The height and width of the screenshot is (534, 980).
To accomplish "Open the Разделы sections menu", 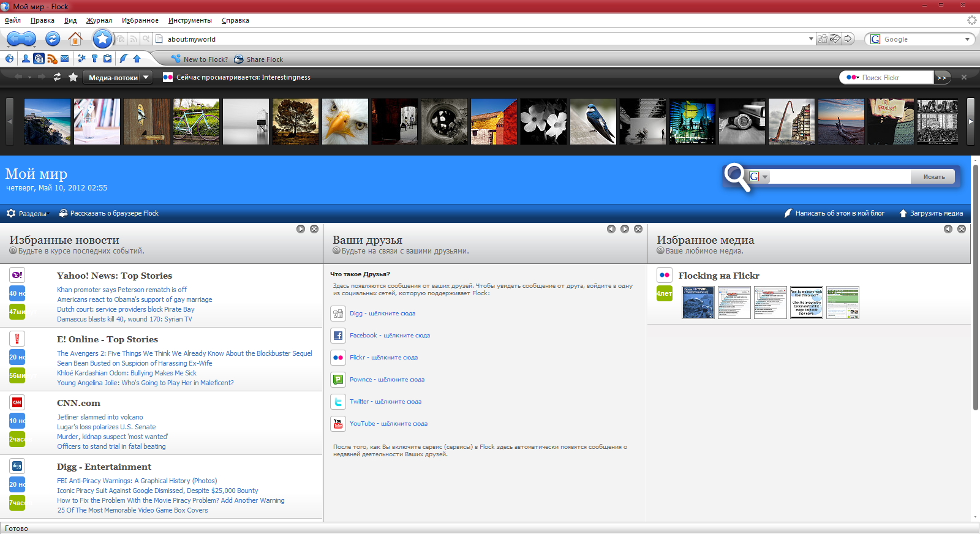I will tap(26, 213).
